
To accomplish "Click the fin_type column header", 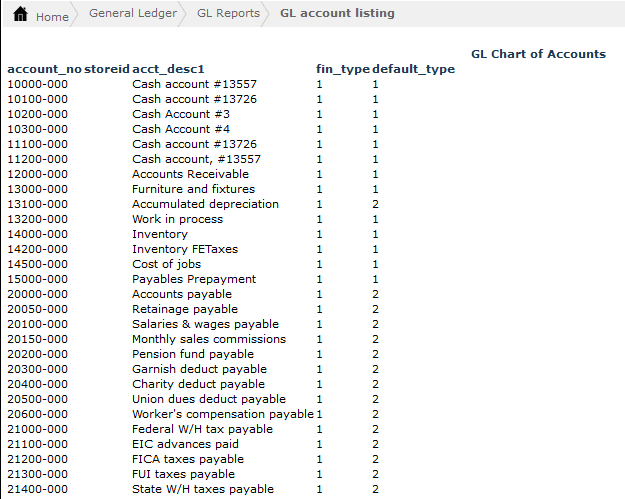I will click(x=342, y=69).
